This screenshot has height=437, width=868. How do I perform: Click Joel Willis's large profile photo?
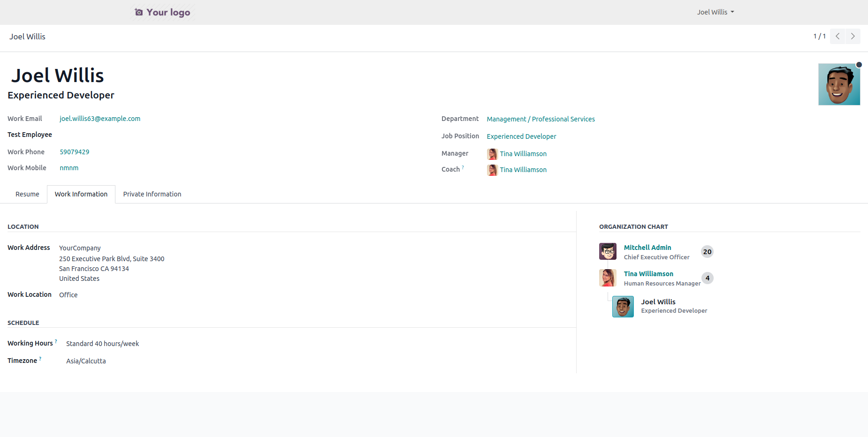click(839, 84)
